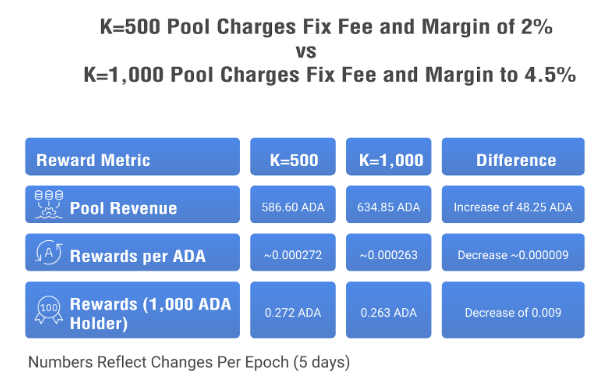Click the Increase of 48.25 ADA cell
605x374 pixels.
(x=513, y=205)
